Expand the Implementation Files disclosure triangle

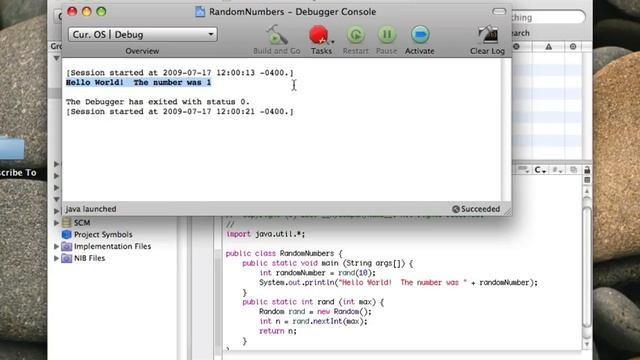pos(56,247)
